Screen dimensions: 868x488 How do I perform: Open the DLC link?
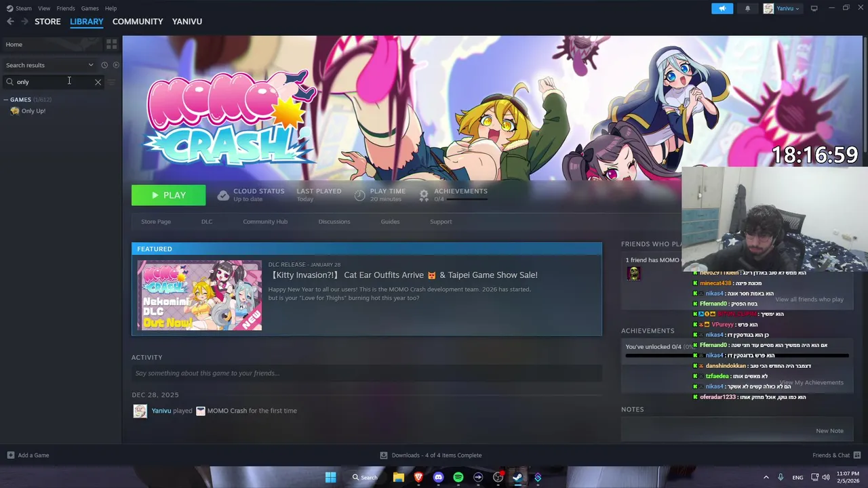point(207,222)
